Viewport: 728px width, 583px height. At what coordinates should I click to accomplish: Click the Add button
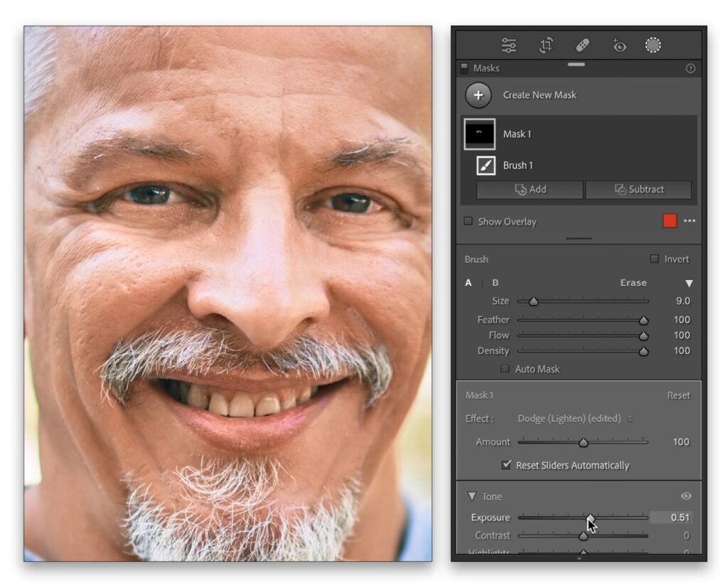pyautogui.click(x=530, y=190)
